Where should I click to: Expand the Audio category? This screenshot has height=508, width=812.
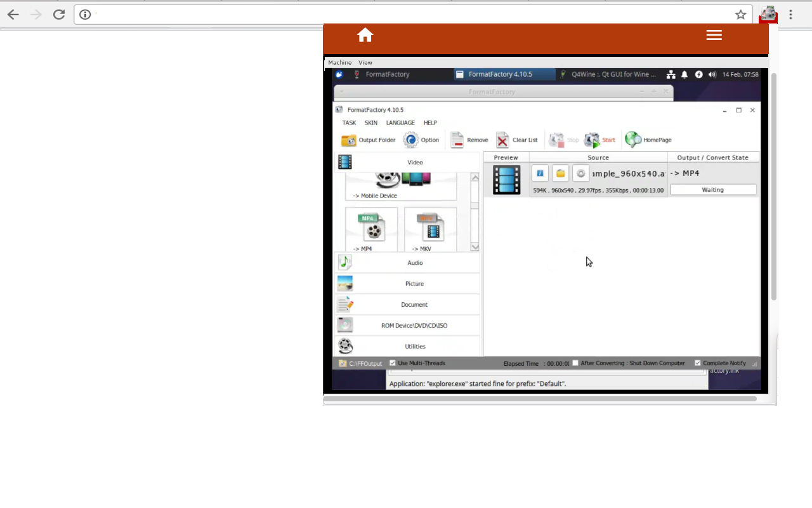click(x=415, y=262)
